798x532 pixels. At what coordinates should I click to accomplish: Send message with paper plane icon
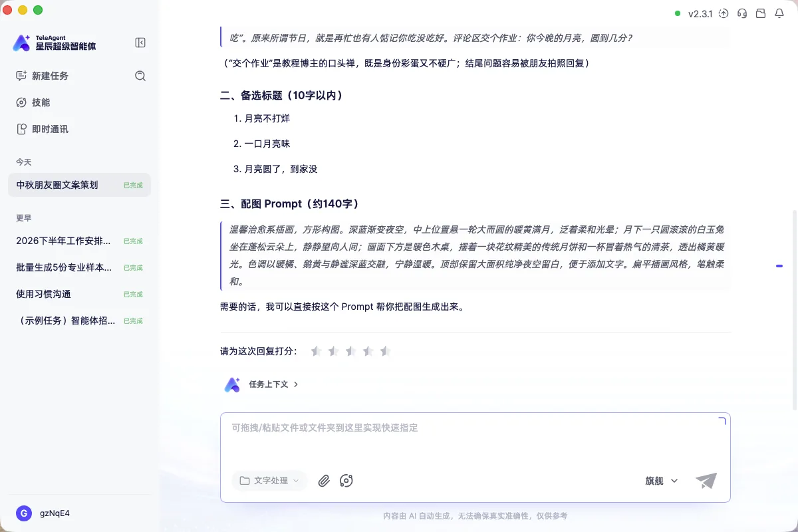(x=706, y=481)
